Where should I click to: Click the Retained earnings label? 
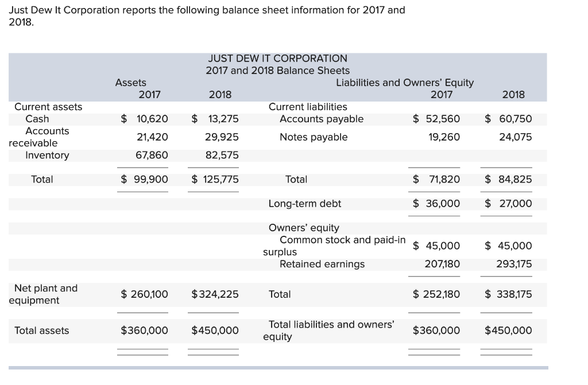point(322,265)
